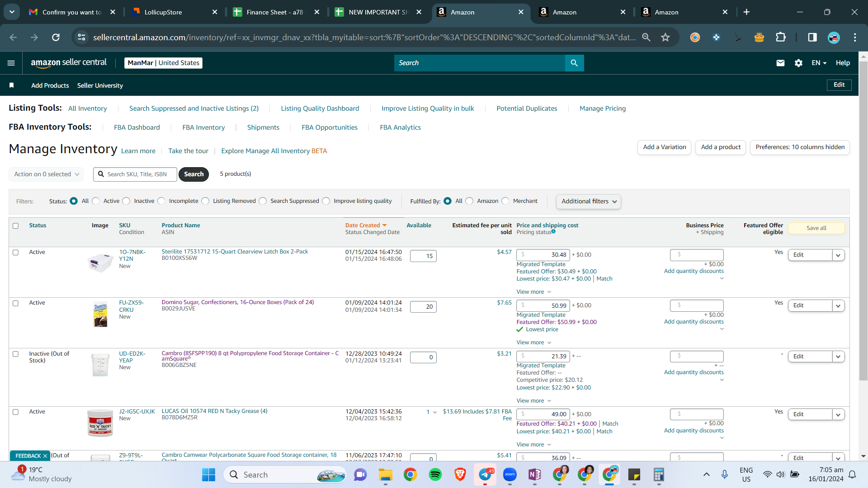
Task: Choose Amazon under Fulfilled By
Action: point(470,201)
